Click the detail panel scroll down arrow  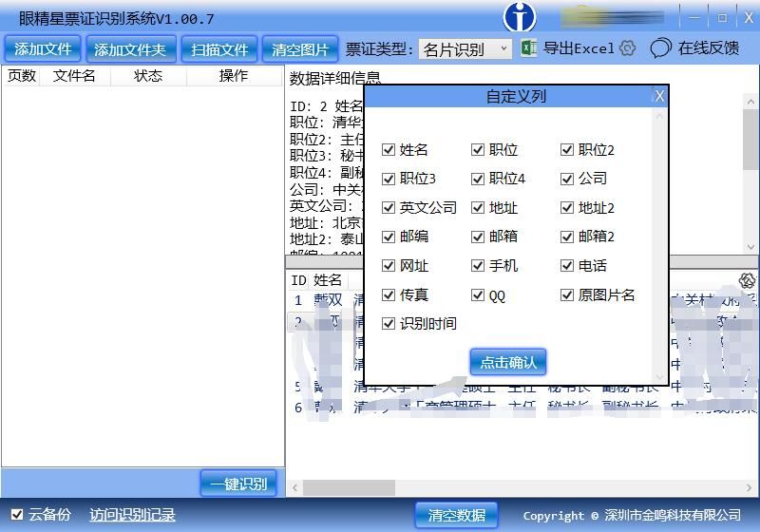tap(750, 247)
